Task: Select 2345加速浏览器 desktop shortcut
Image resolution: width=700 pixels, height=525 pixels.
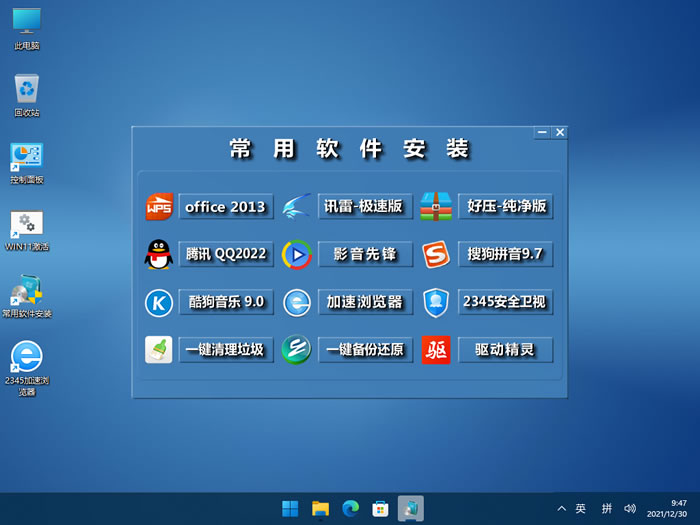Action: point(27,369)
